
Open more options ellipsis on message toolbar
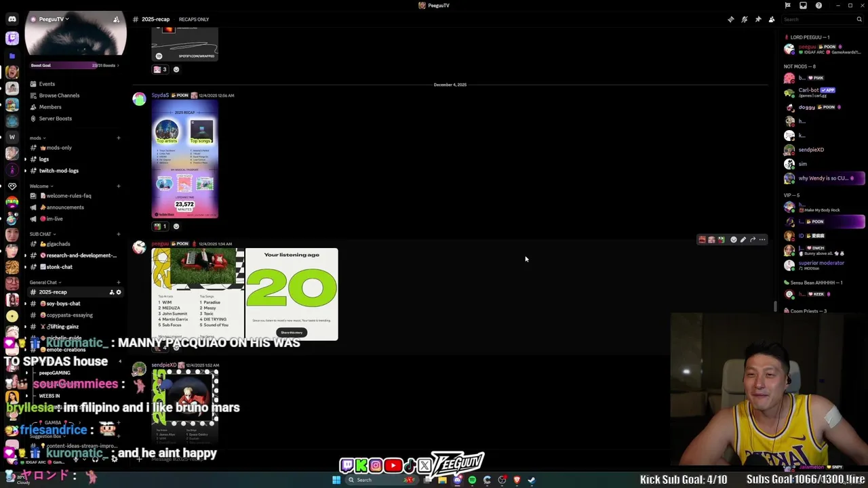(x=762, y=239)
